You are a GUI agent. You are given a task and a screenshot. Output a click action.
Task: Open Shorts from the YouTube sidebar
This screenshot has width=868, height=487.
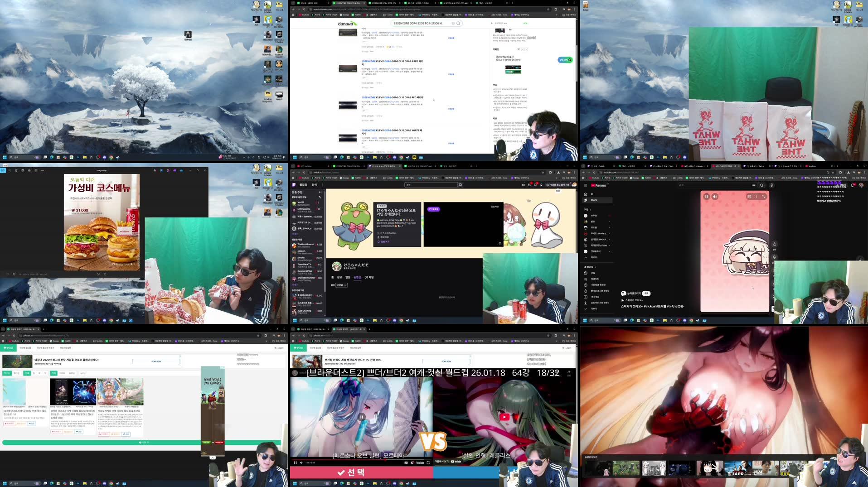point(593,200)
